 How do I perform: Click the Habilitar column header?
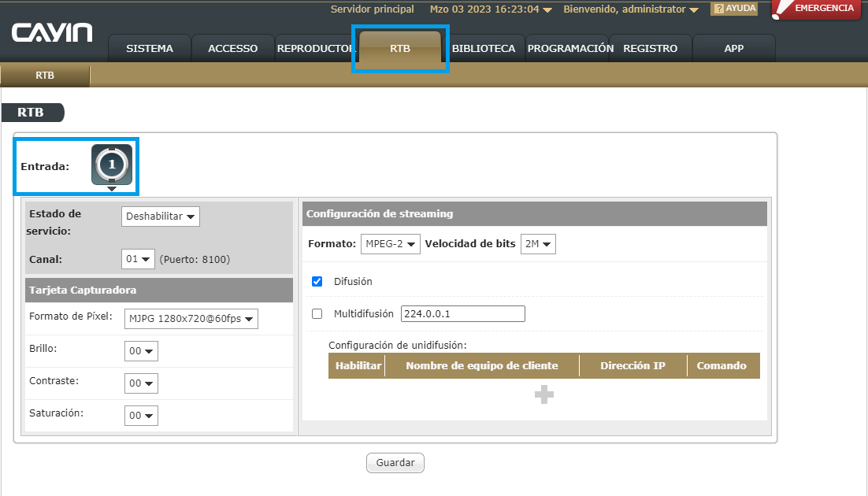tap(358, 366)
